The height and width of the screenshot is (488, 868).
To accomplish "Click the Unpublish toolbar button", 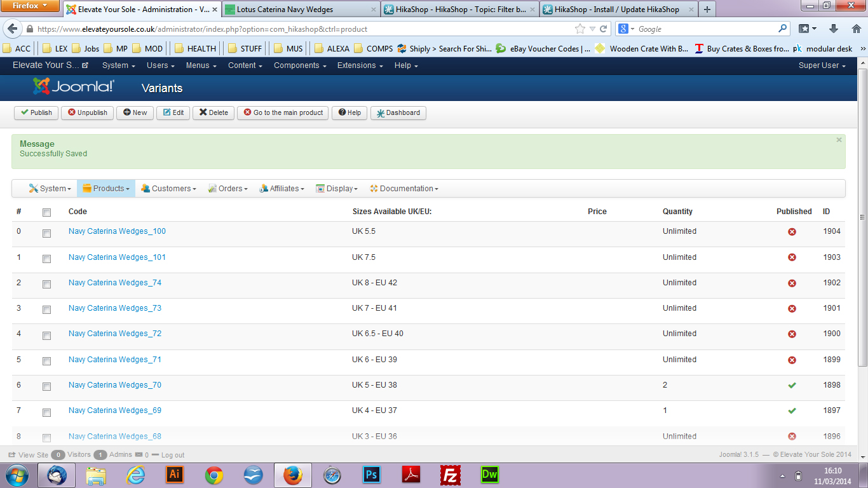I will point(88,112).
